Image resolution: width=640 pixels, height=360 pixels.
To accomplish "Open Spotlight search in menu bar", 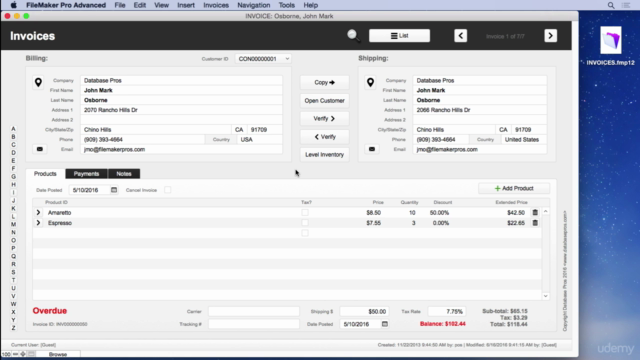I will click(611, 5).
